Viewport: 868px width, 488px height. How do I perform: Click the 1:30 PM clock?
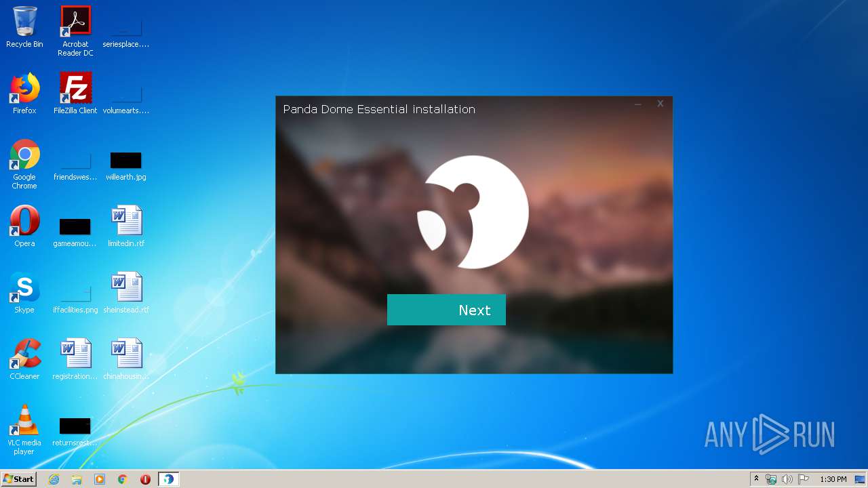(x=833, y=479)
